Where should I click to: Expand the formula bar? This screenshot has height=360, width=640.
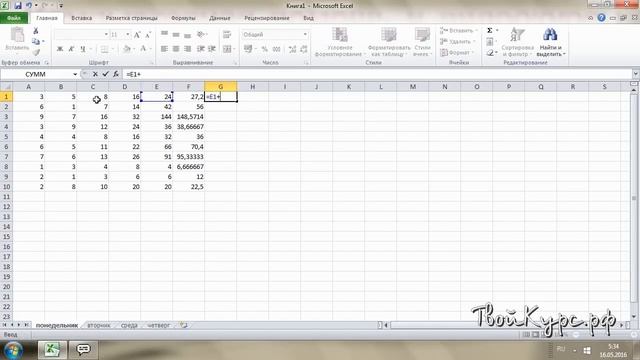(x=636, y=74)
